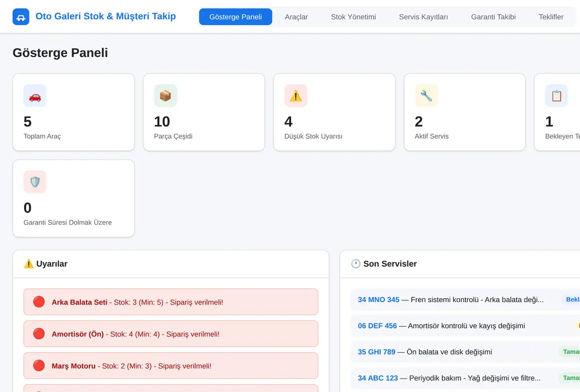The image size is (580, 392).
Task: Click the warning icon in Uyarılar heading
Action: tap(29, 264)
